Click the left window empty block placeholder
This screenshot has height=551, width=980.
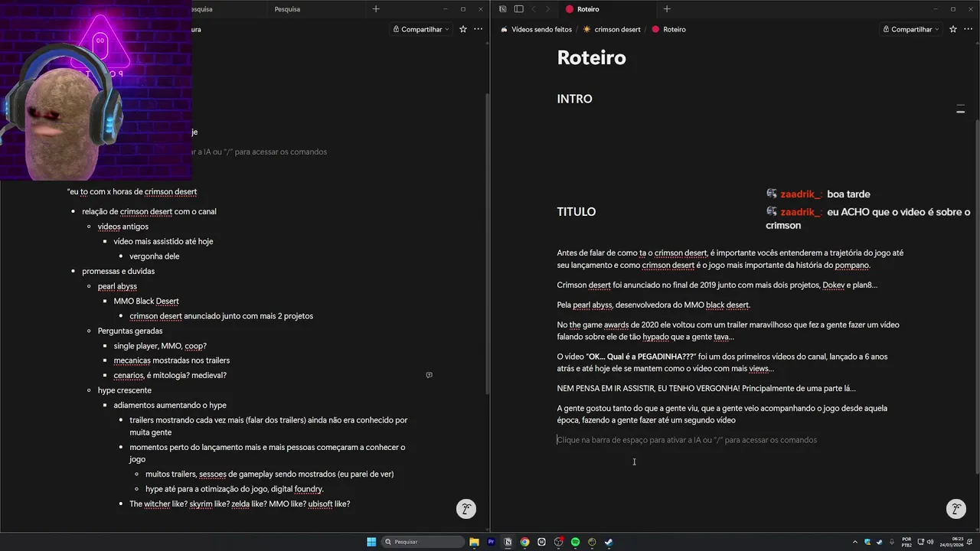[x=260, y=152]
